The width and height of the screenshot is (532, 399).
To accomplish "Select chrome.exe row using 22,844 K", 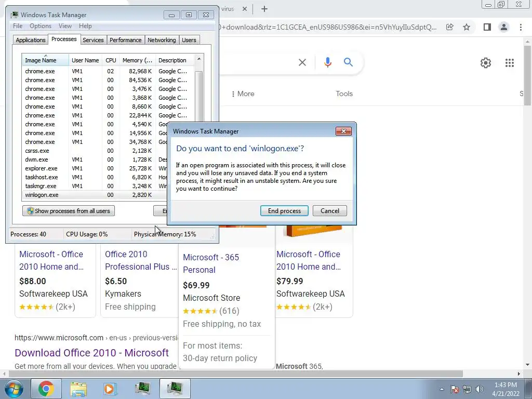I will point(109,115).
